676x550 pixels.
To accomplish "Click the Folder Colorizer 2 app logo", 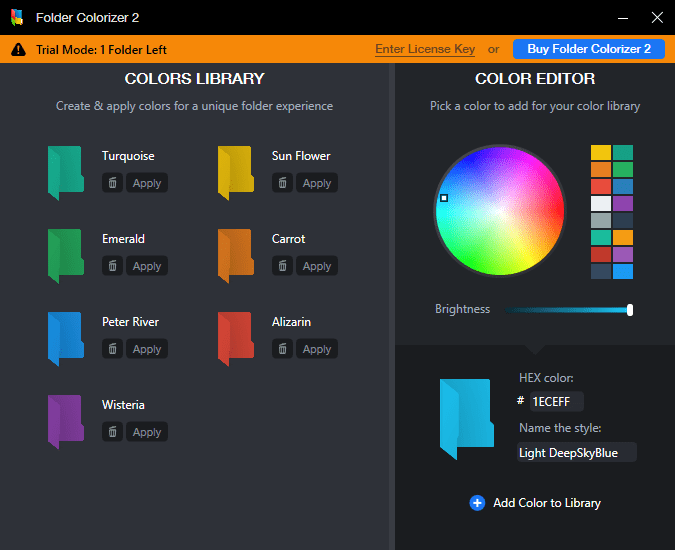I will pyautogui.click(x=17, y=17).
